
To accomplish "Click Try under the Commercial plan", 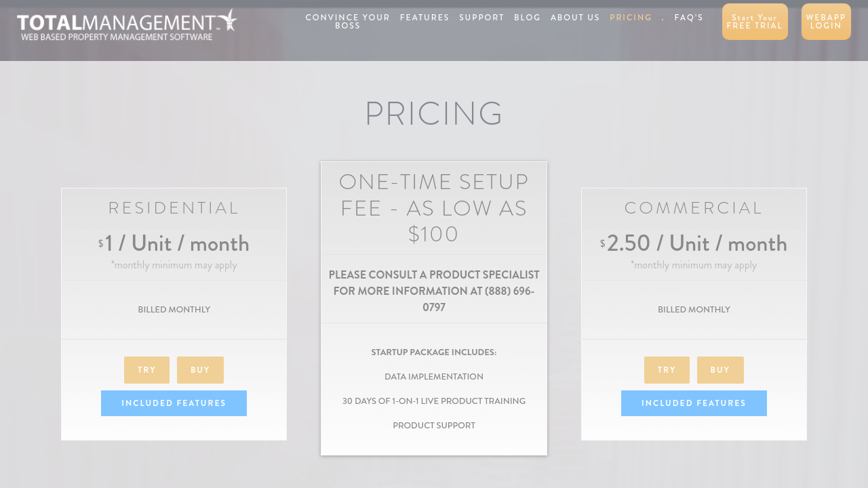I will click(667, 370).
